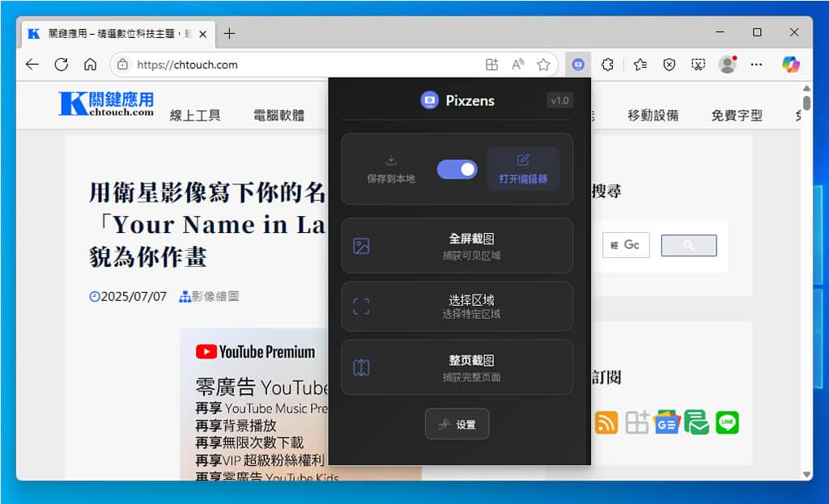Capture visible area with 全屏截图
Viewport: 829px width, 504px height.
[457, 246]
